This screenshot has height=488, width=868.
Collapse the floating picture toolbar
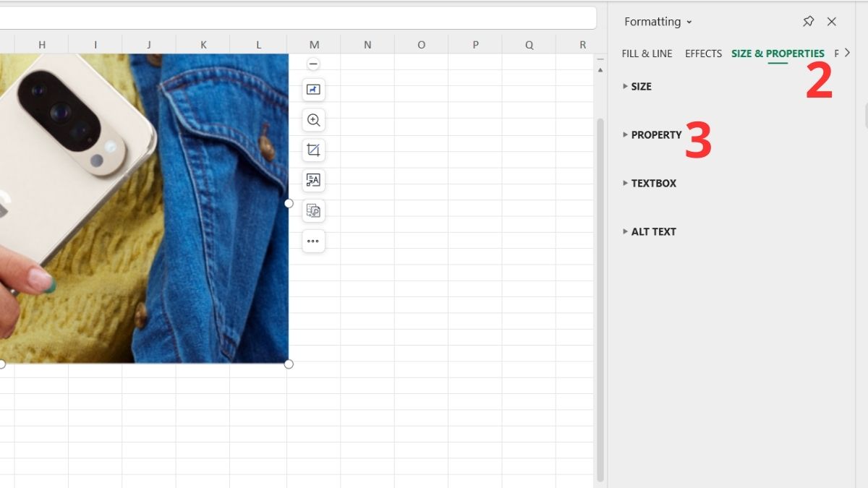click(x=313, y=64)
